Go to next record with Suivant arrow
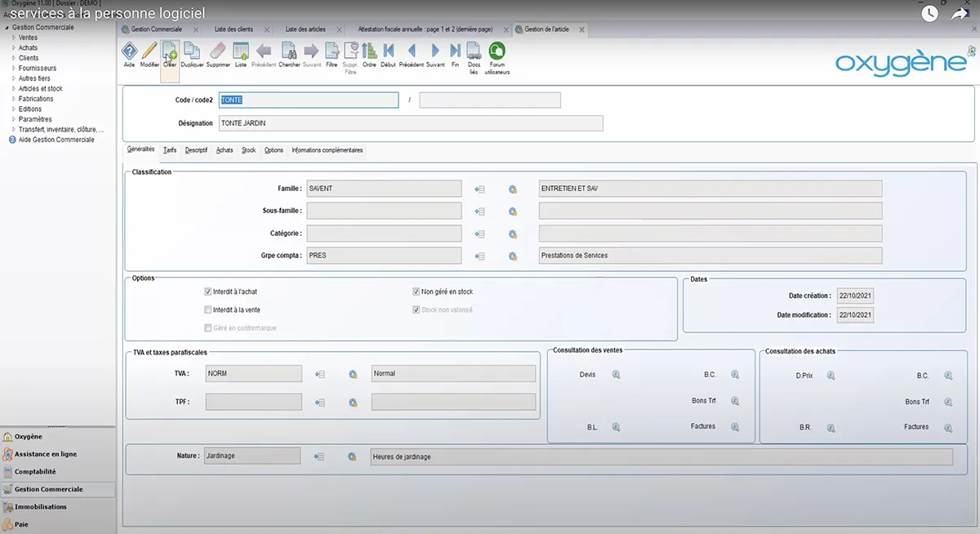The height and width of the screenshot is (534, 980). pyautogui.click(x=435, y=51)
